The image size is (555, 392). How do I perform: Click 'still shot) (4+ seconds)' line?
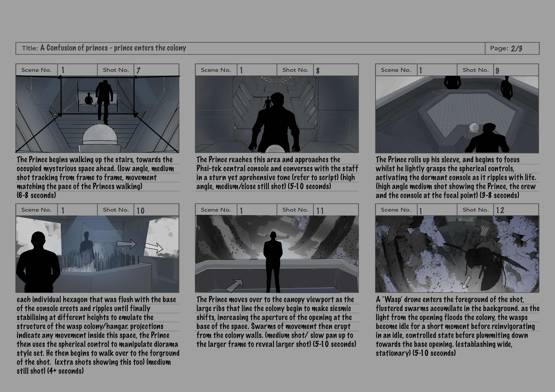[50, 371]
